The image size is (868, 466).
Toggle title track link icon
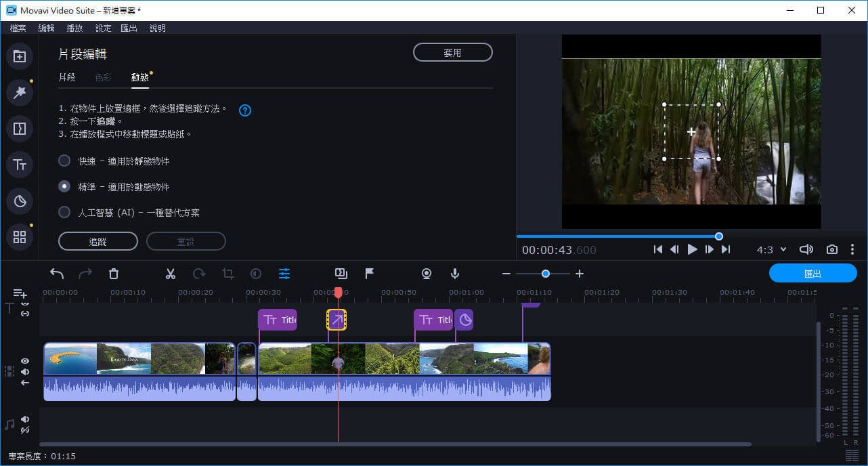click(x=25, y=313)
